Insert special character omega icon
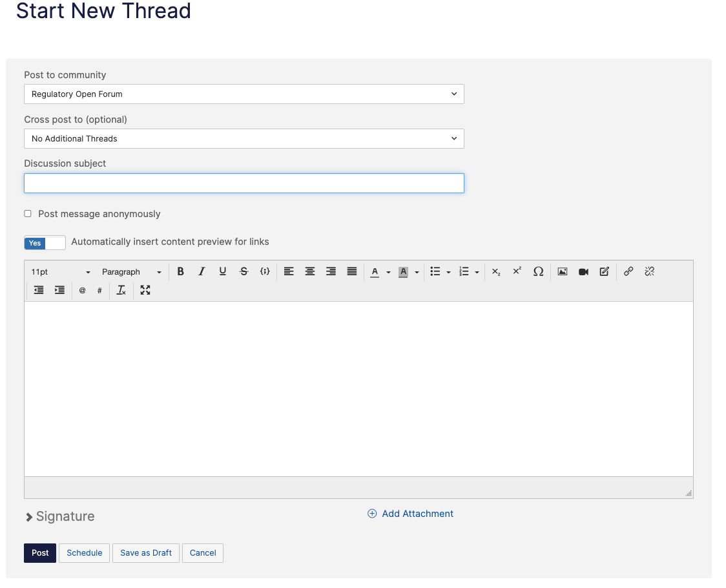This screenshot has height=588, width=726. point(538,271)
